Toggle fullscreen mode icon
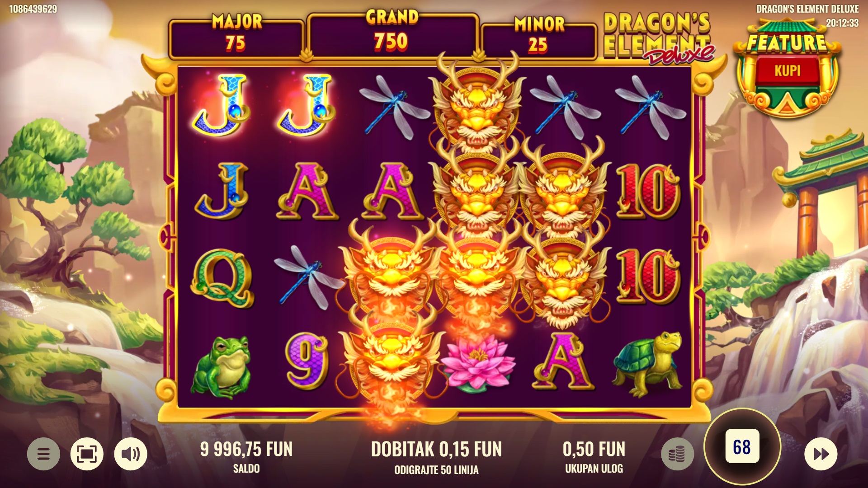Image resolution: width=868 pixels, height=488 pixels. pos(87,454)
